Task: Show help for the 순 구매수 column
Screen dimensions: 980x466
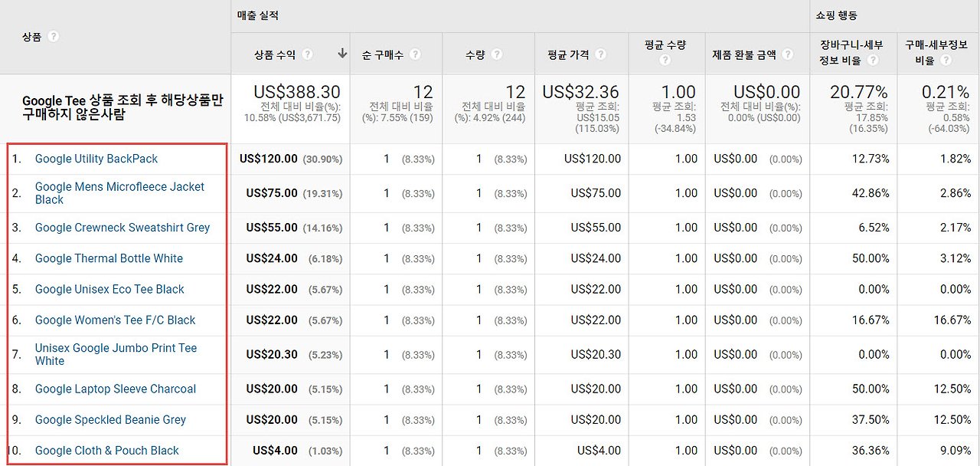Action: coord(415,54)
